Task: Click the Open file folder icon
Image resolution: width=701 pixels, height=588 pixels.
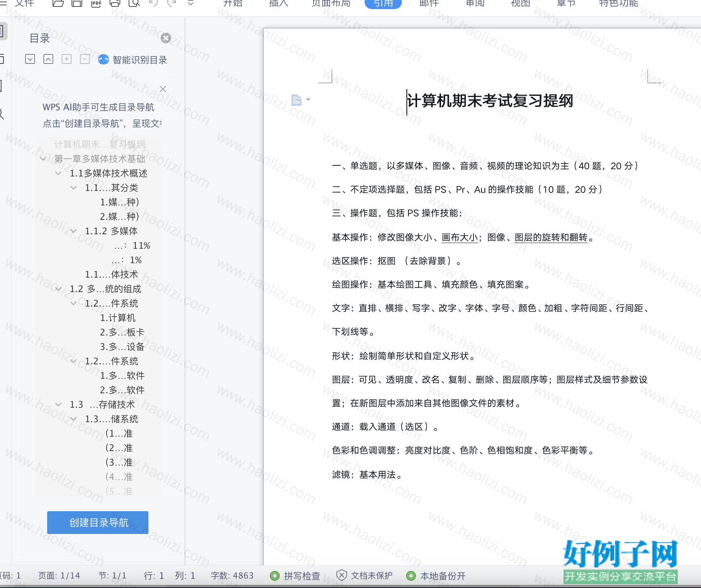Action: 58,3
